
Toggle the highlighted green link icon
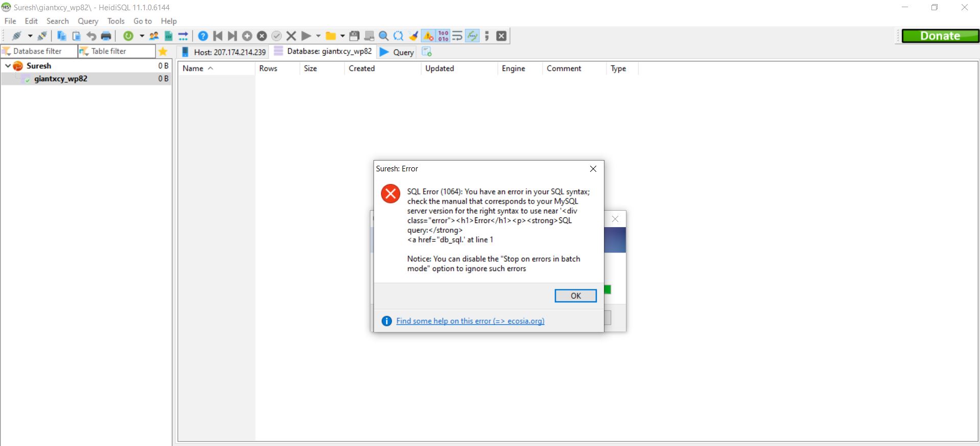tap(472, 36)
